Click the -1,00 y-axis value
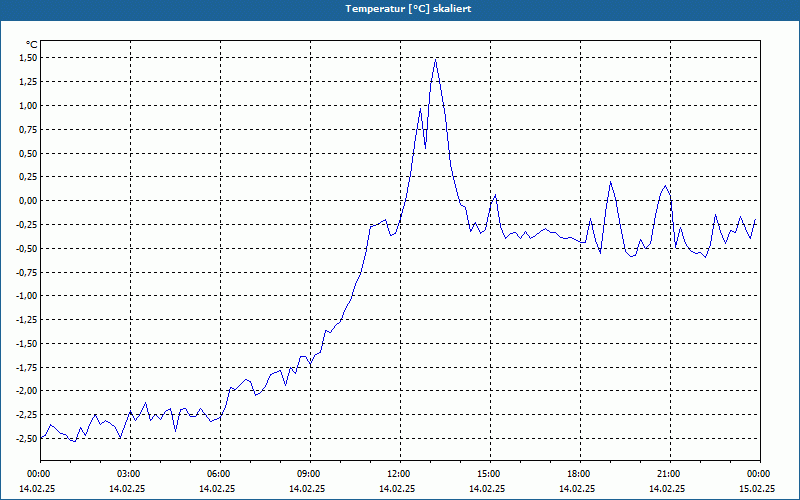Viewport: 800px width, 500px height. [27, 296]
